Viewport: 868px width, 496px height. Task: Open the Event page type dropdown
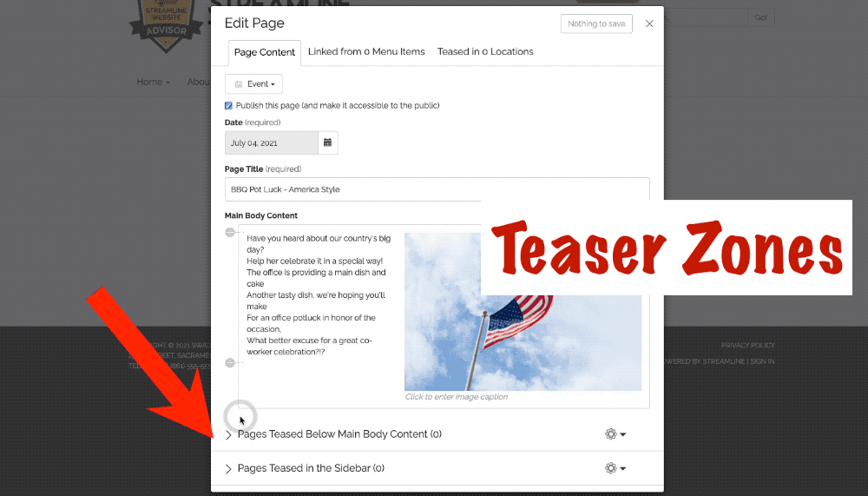253,84
